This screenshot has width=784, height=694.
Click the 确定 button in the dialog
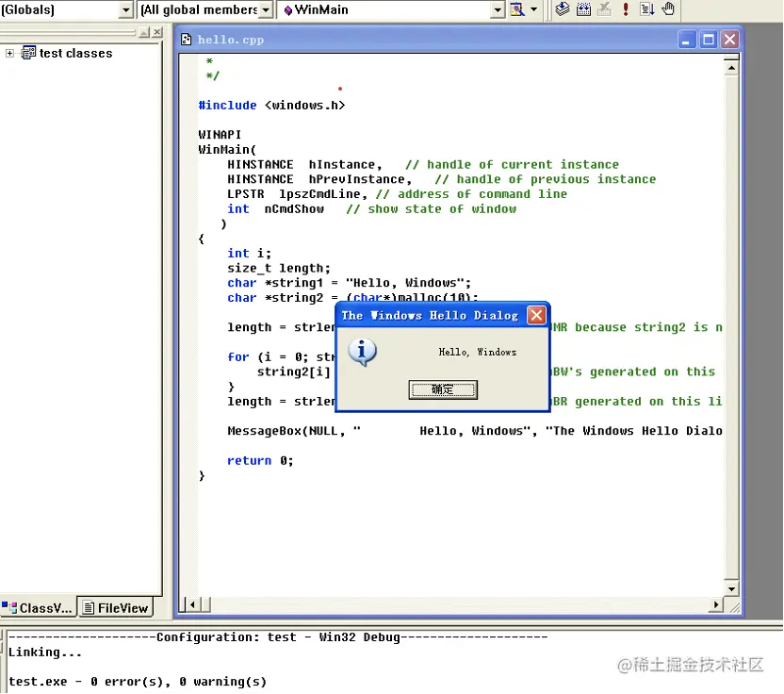[443, 389]
